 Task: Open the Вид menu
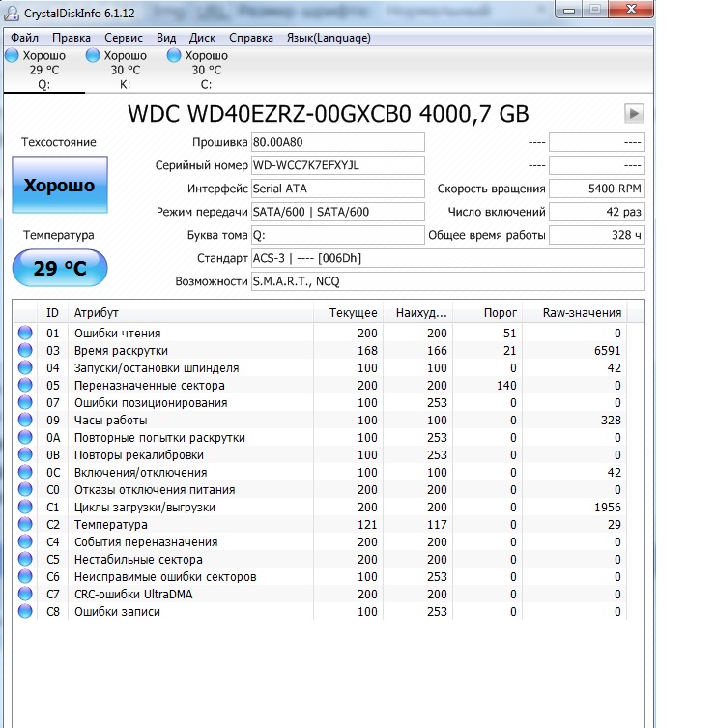click(166, 38)
